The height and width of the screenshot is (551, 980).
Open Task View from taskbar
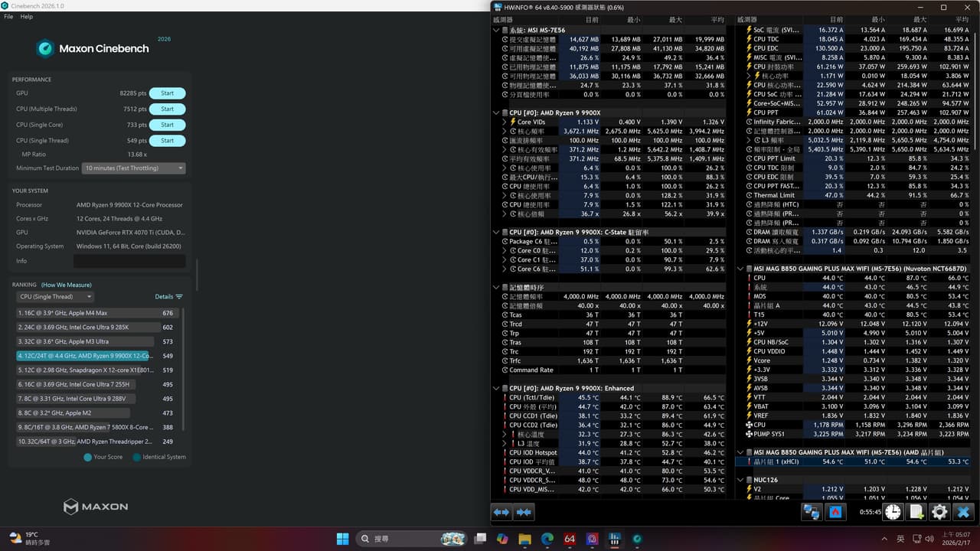[x=482, y=539]
